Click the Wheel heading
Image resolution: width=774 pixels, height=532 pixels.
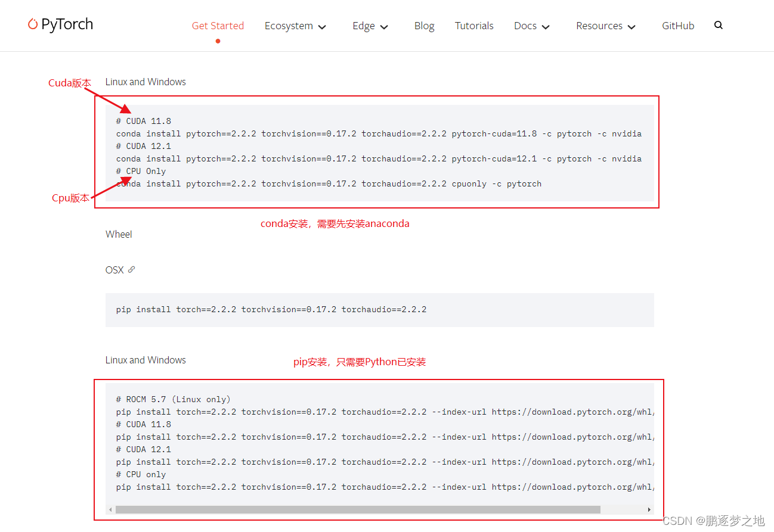click(x=119, y=234)
